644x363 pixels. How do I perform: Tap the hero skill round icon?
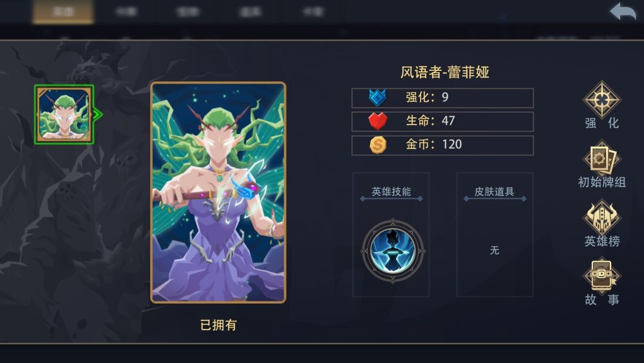coord(393,251)
